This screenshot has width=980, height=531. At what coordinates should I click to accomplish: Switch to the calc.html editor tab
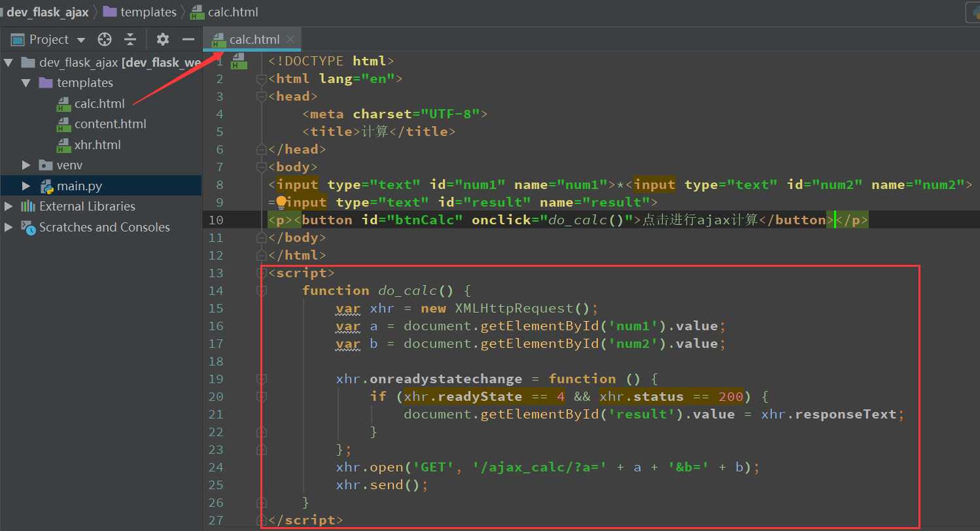(x=252, y=40)
